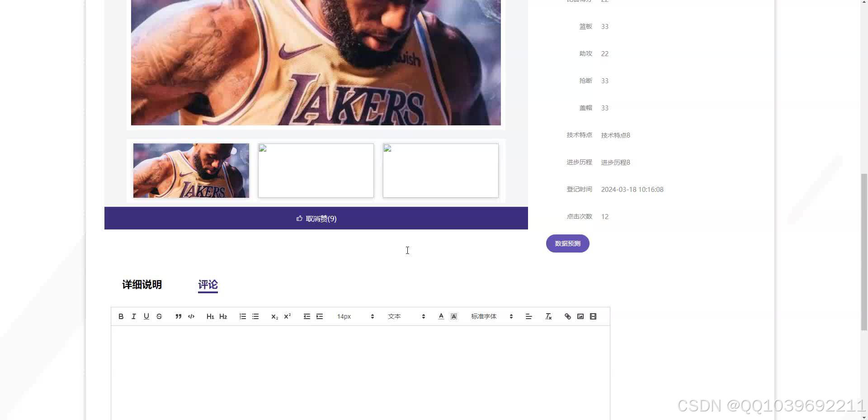Viewport: 868px width, 420px height.
Task: Click the 助攻 label
Action: click(585, 54)
